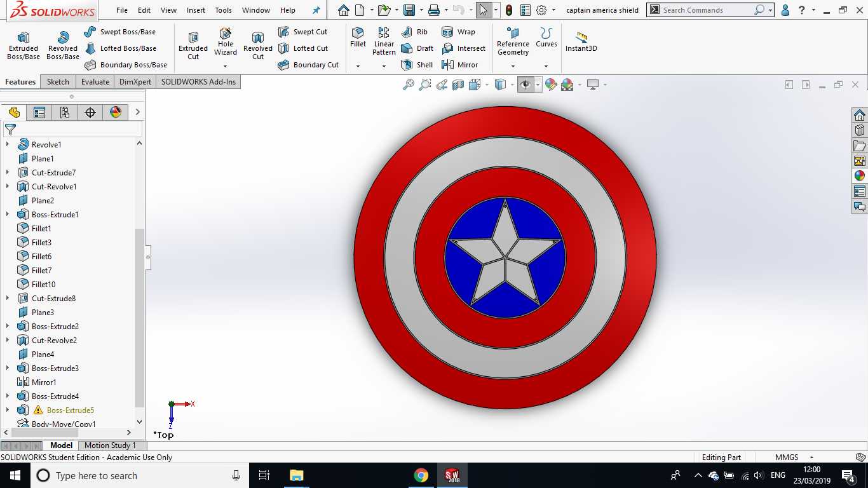The height and width of the screenshot is (488, 868).
Task: Open the Hole Wizard tool
Action: (x=225, y=42)
